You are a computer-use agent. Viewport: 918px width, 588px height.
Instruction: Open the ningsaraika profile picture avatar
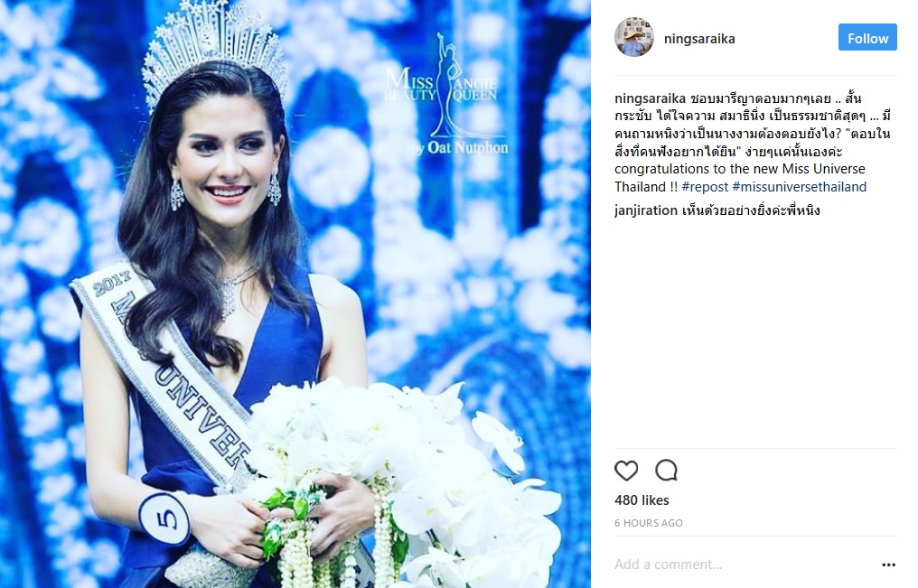634,37
